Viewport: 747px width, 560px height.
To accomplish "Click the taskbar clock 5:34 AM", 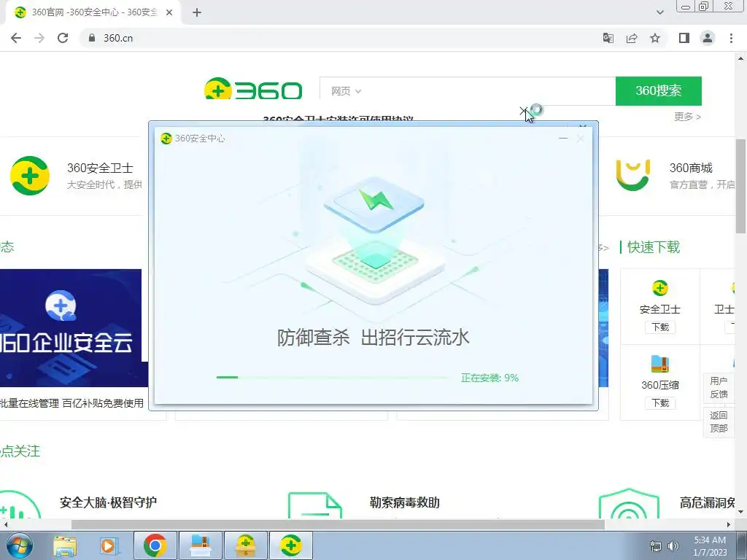I will (x=710, y=540).
